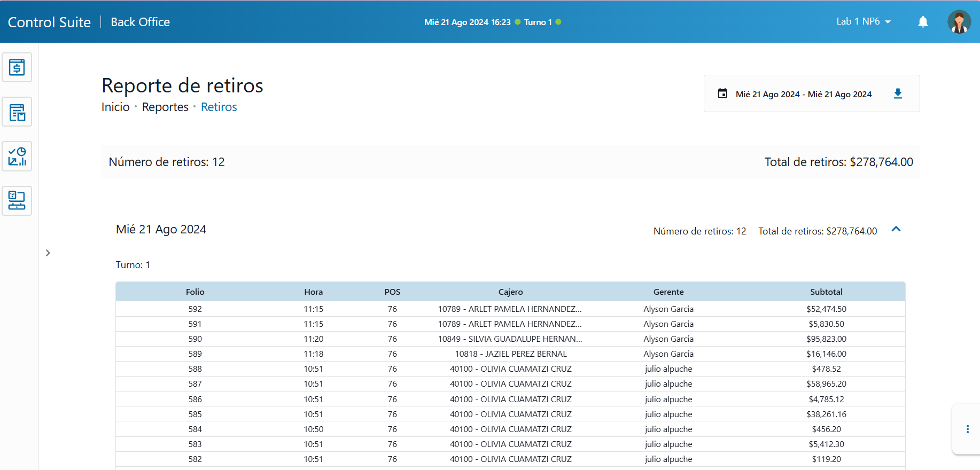Click the Retiros breadcrumb link
This screenshot has width=980, height=470.
(219, 107)
